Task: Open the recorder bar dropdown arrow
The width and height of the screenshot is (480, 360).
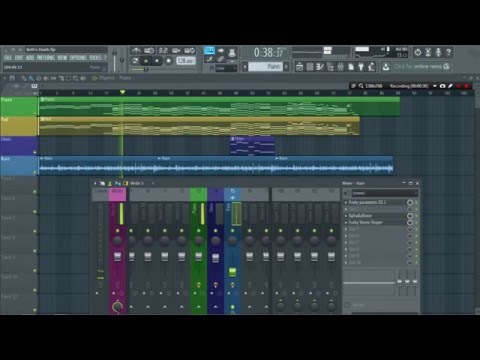Action: (435, 86)
